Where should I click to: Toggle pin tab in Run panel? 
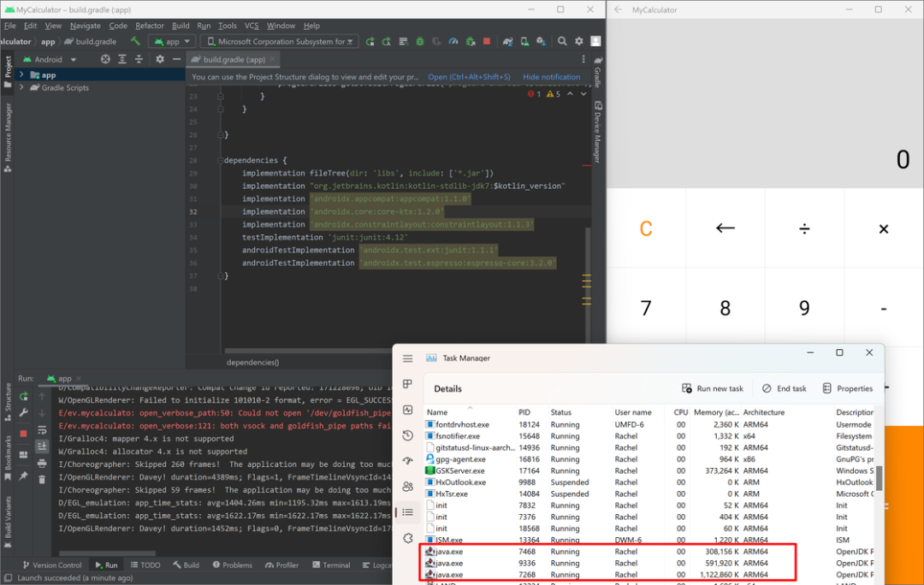click(23, 476)
